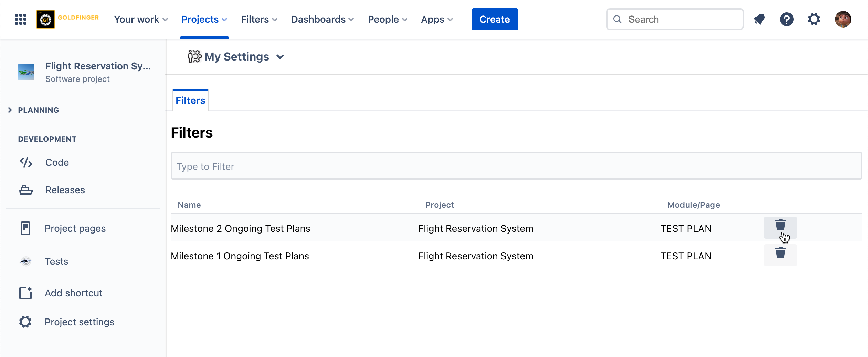This screenshot has height=357, width=868.
Task: Click the Goldfinger logo
Action: point(68,19)
